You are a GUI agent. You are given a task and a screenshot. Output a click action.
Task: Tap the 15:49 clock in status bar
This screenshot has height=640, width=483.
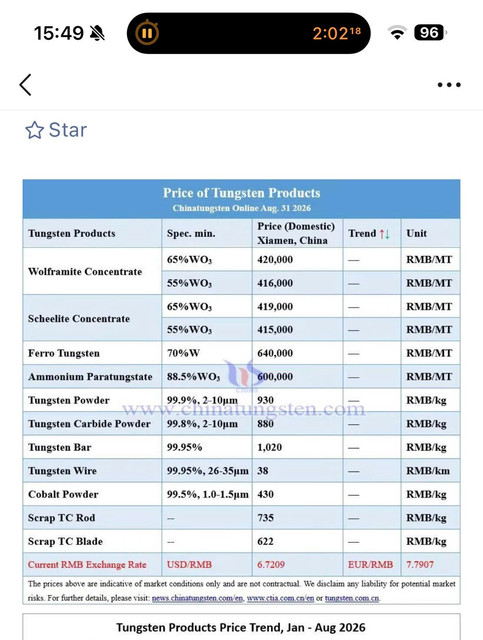[x=59, y=33]
